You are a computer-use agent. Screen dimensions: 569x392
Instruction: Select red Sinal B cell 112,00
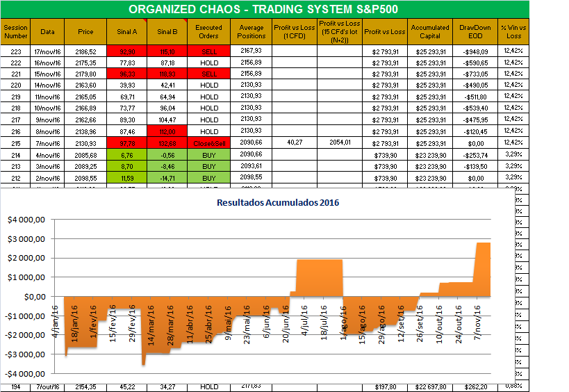(x=167, y=131)
